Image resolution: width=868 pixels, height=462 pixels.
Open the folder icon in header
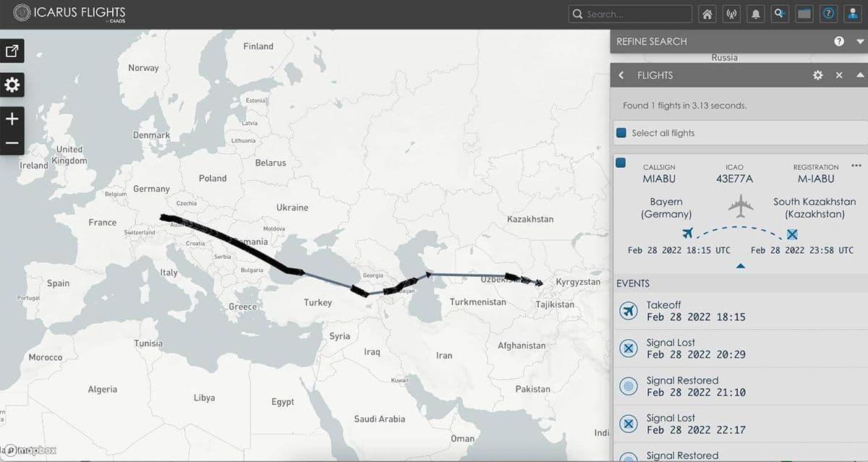pos(804,14)
